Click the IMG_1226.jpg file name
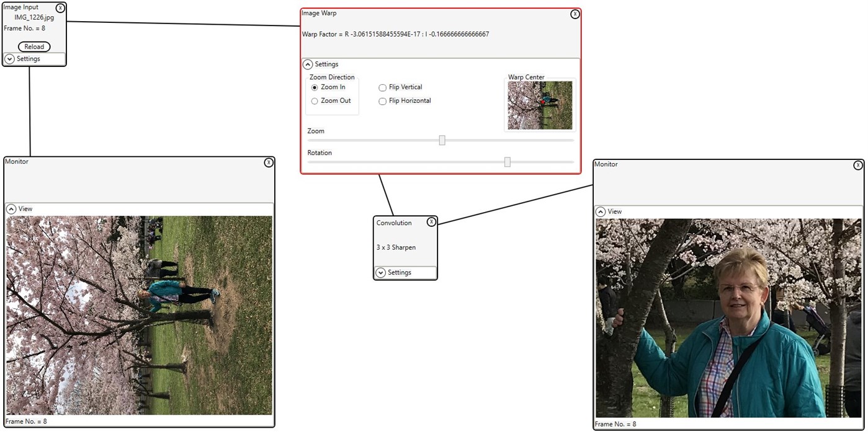 point(34,17)
